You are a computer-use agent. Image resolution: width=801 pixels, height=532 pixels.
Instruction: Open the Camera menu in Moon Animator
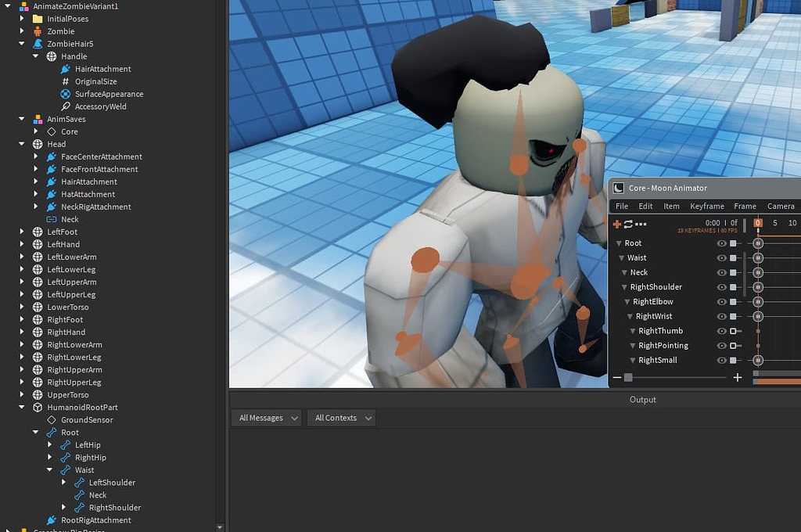pos(781,207)
